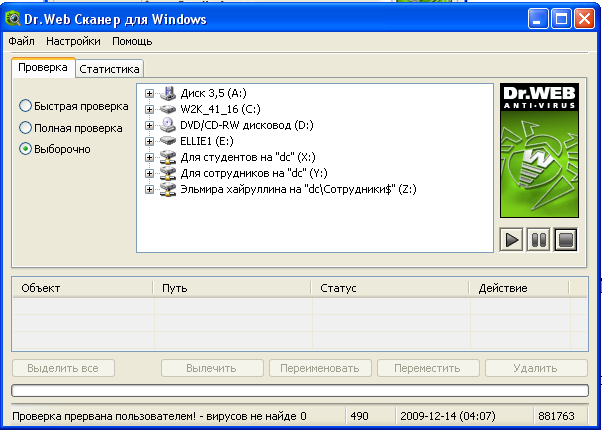Sort by the Действие column header
The image size is (602, 430).
519,288
